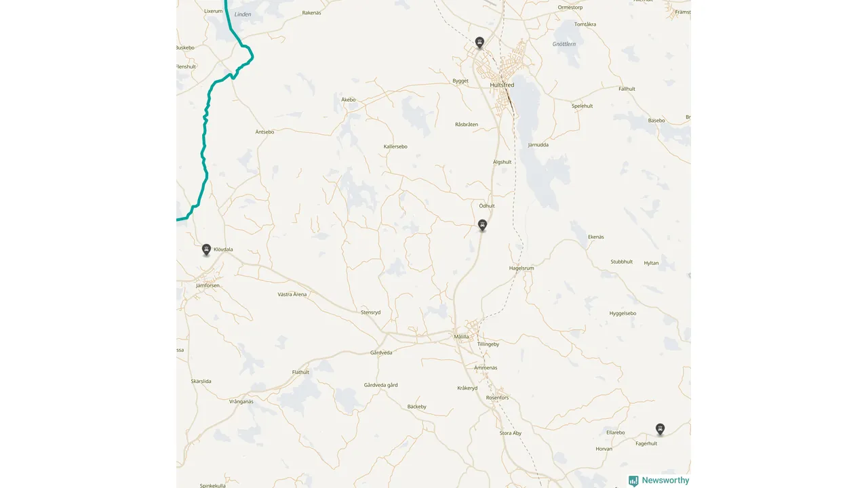
Task: Click the map marker northwest of Hultsfred
Action: (479, 43)
